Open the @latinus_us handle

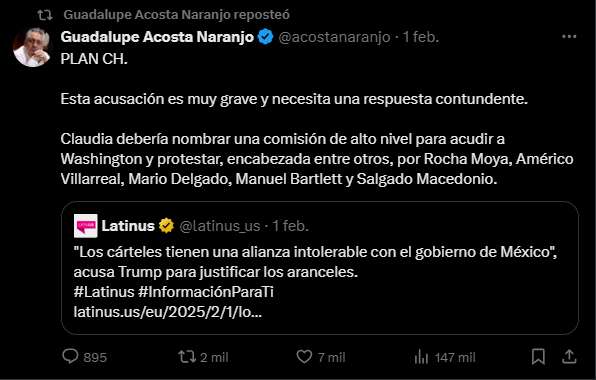220,226
